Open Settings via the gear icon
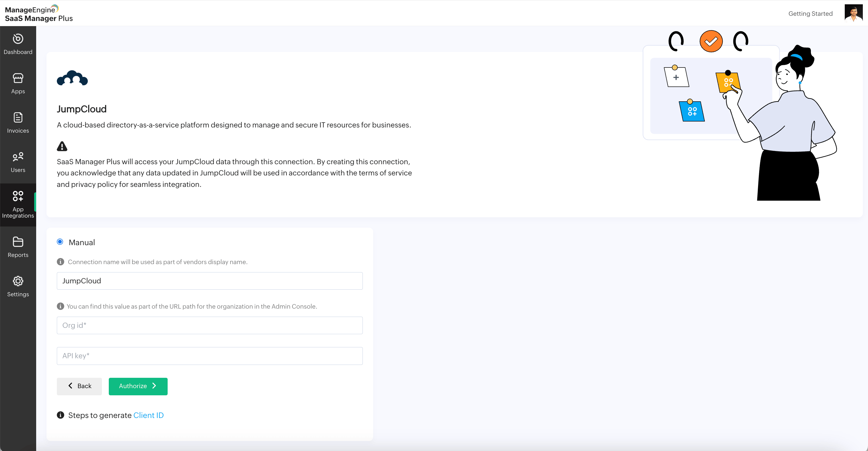 [18, 281]
